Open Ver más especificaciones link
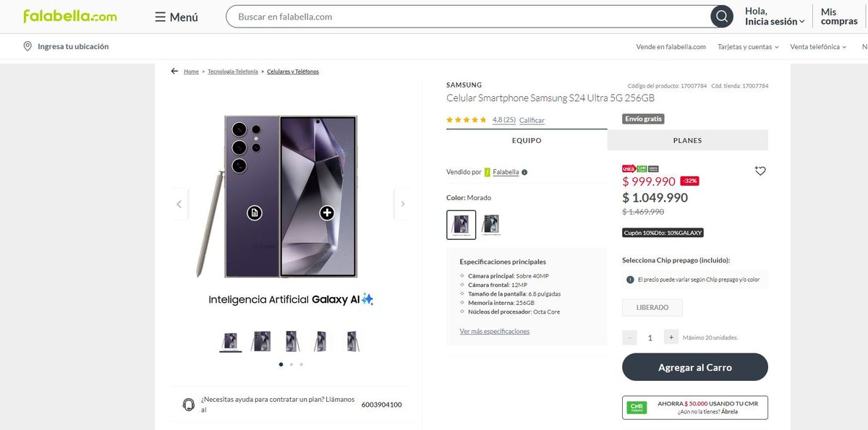The height and width of the screenshot is (430, 868). click(495, 331)
